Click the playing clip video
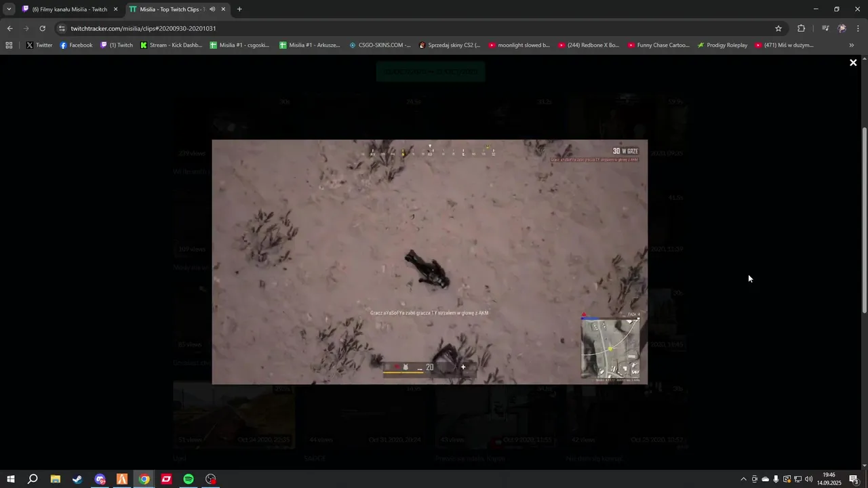Viewport: 868px width, 488px height. [x=430, y=262]
